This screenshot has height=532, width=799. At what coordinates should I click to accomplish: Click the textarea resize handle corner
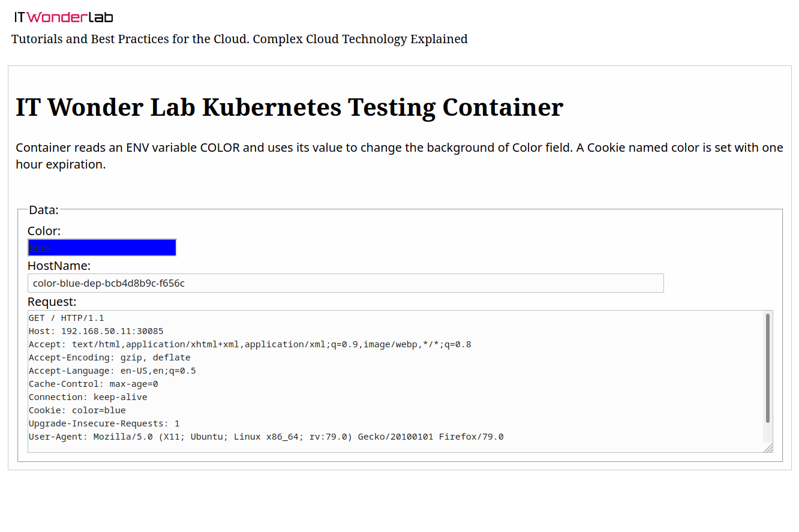(768, 448)
